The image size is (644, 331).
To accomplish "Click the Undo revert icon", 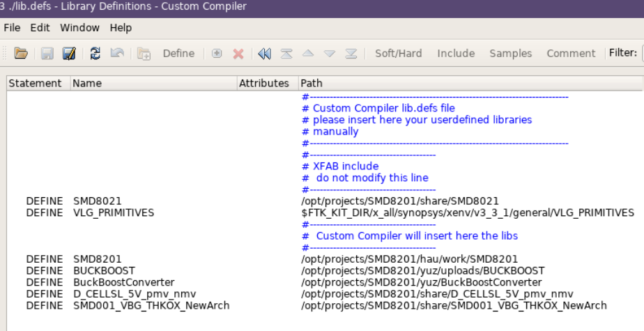I will coord(117,54).
